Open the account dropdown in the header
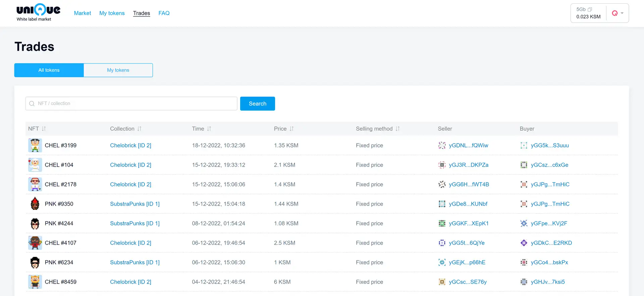Image resolution: width=644 pixels, height=296 pixels. [x=618, y=13]
